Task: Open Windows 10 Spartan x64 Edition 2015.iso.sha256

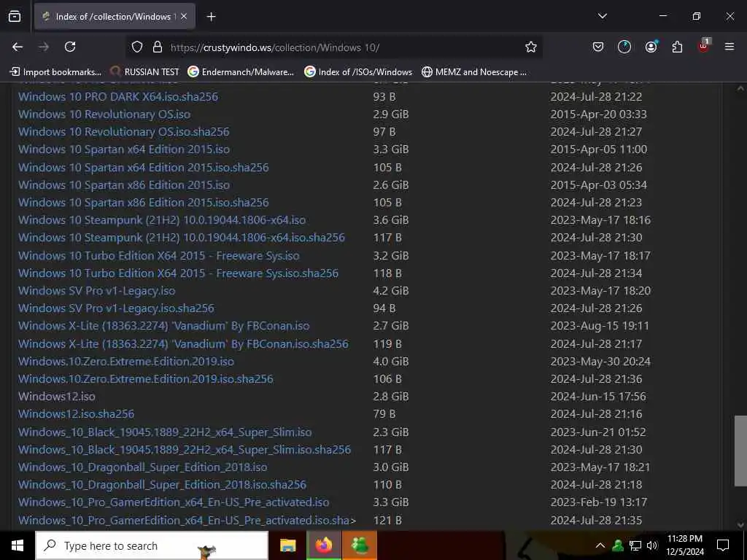Action: click(x=144, y=168)
